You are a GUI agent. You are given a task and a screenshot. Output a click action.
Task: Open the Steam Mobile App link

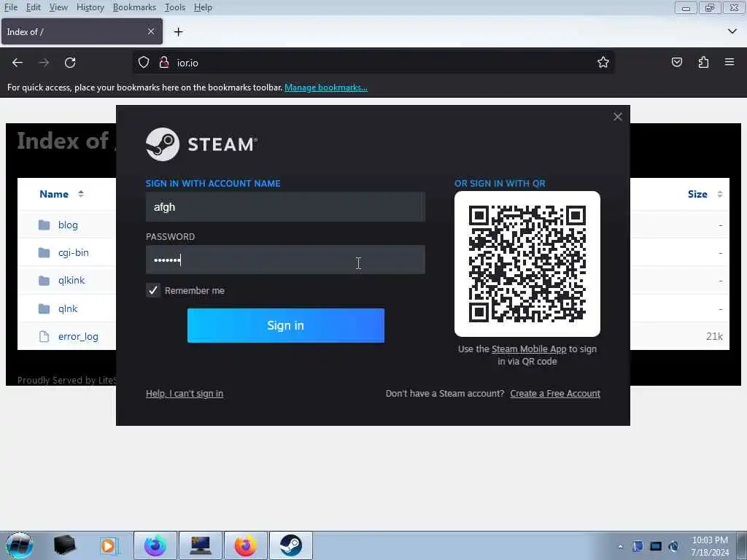coord(529,349)
